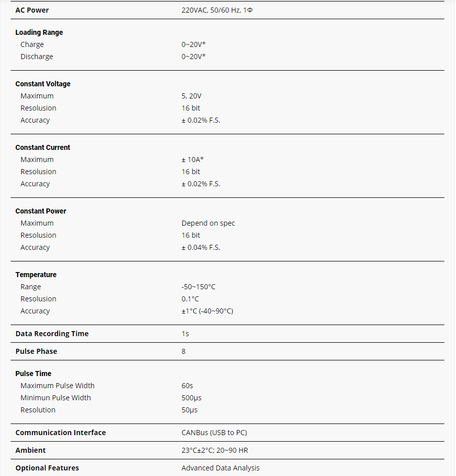Click the Constant Voltage section heading

tap(43, 84)
